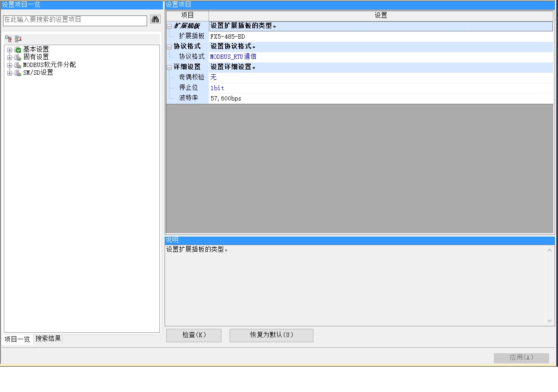Click the expand-all tree icon
This screenshot has height=392, width=558.
point(9,39)
